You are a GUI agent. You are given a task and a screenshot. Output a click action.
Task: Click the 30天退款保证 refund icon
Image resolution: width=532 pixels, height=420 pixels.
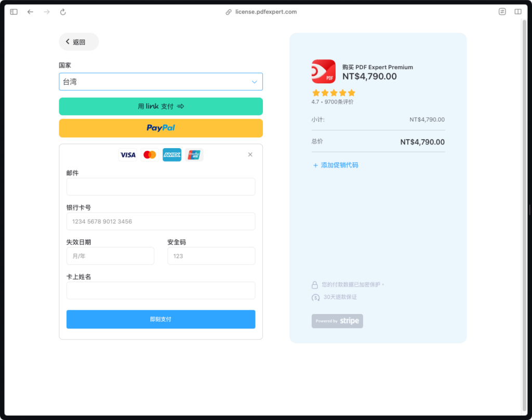point(315,297)
